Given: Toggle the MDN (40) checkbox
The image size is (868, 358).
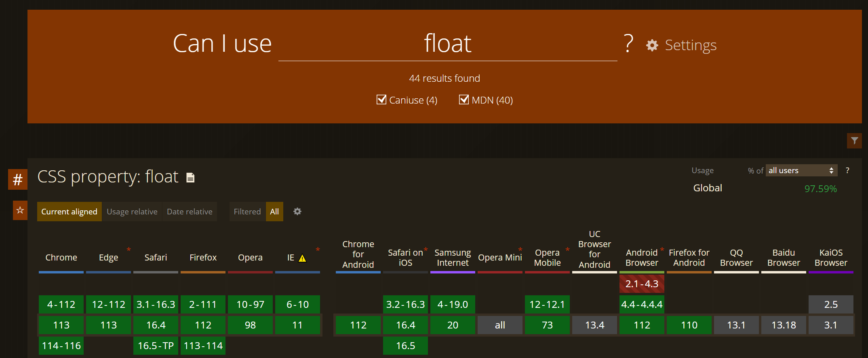Looking at the screenshot, I should pyautogui.click(x=464, y=100).
